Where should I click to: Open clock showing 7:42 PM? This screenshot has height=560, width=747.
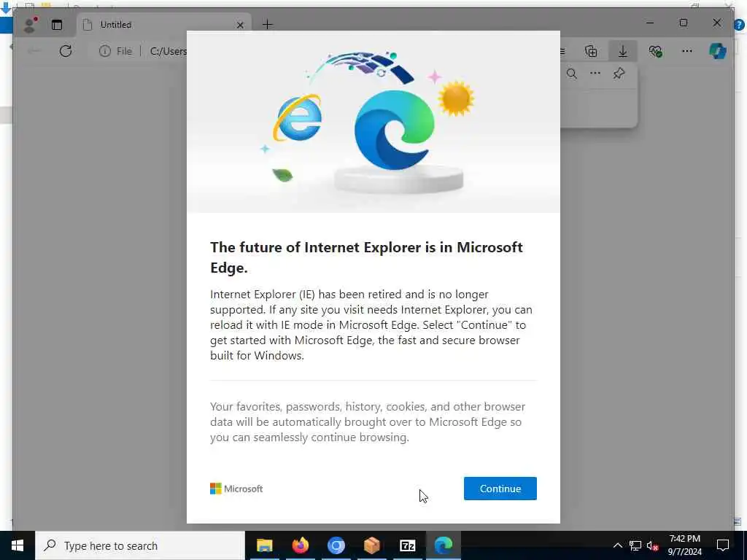click(684, 545)
